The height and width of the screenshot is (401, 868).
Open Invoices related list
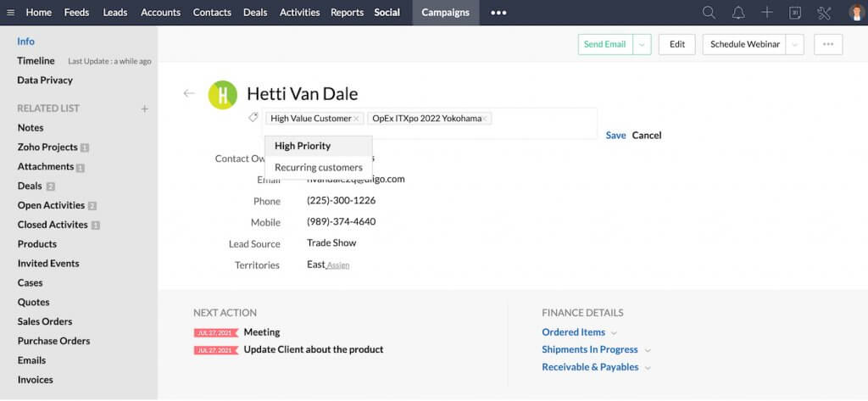(36, 380)
